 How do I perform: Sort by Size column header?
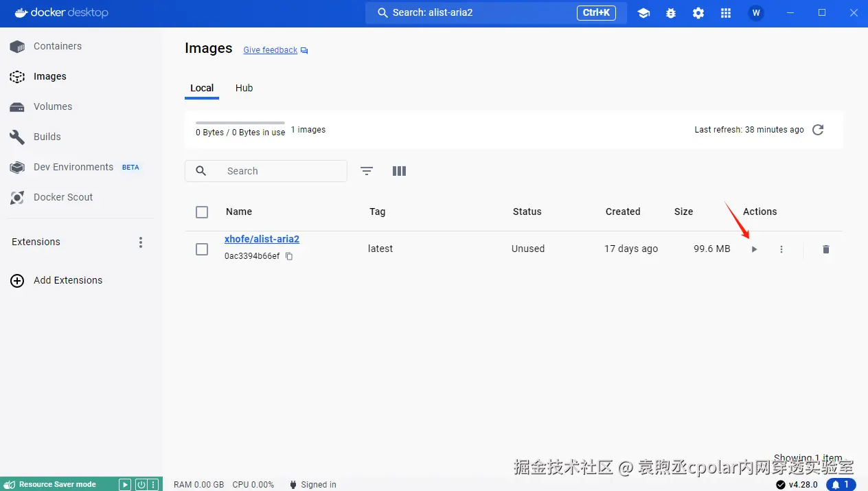tap(684, 212)
